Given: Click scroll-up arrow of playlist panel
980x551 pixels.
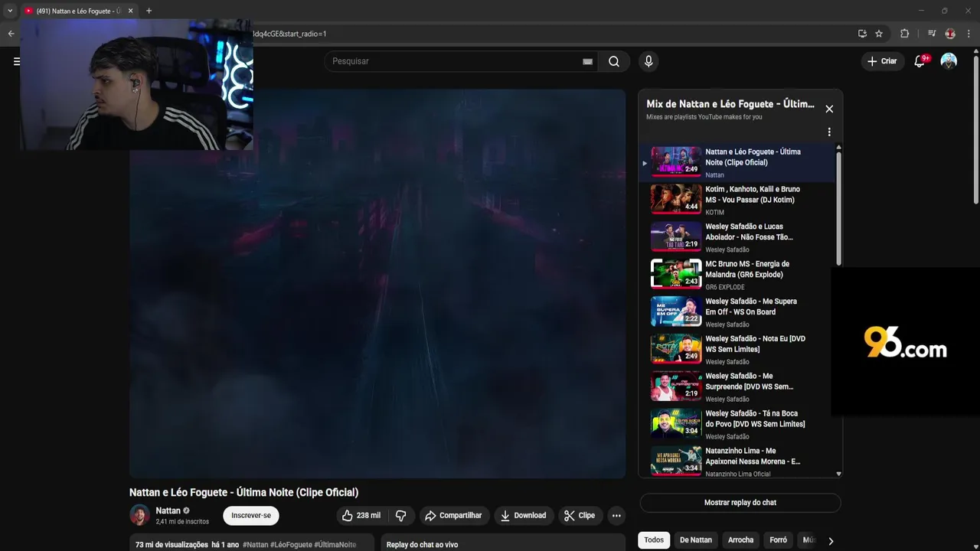Looking at the screenshot, I should click(838, 147).
